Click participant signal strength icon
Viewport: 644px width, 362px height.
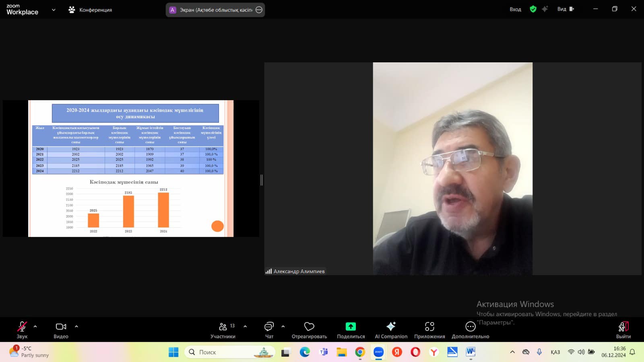(x=268, y=271)
